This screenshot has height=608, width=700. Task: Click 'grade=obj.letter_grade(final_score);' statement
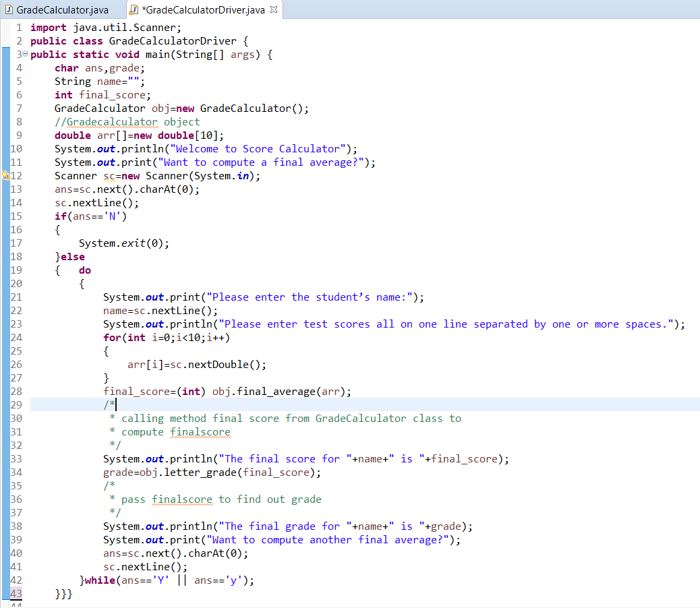(x=212, y=473)
